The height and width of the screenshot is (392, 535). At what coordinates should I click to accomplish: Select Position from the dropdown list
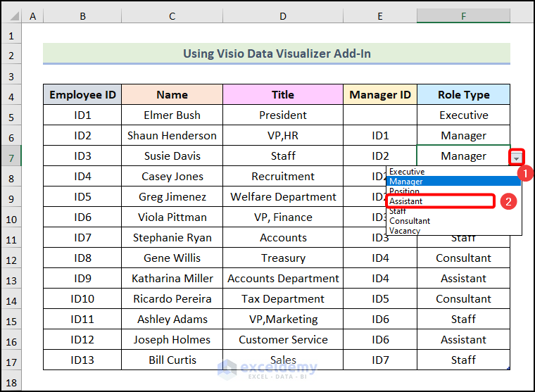[x=404, y=191]
